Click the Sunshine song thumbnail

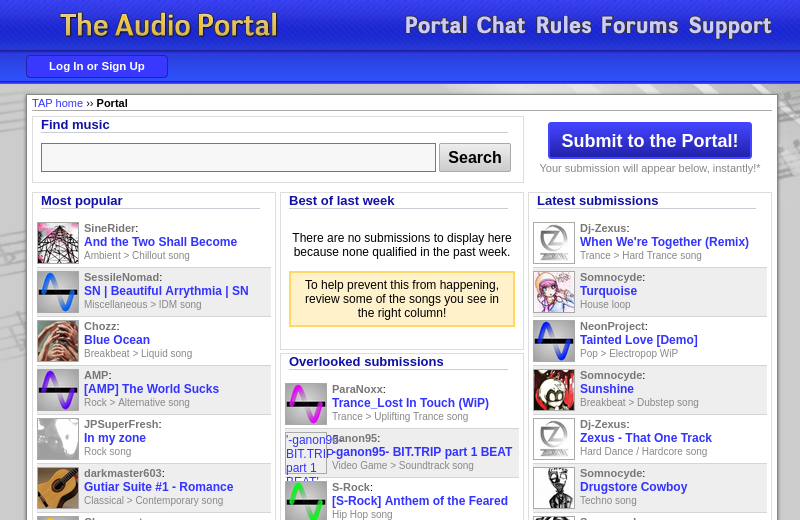click(x=554, y=390)
